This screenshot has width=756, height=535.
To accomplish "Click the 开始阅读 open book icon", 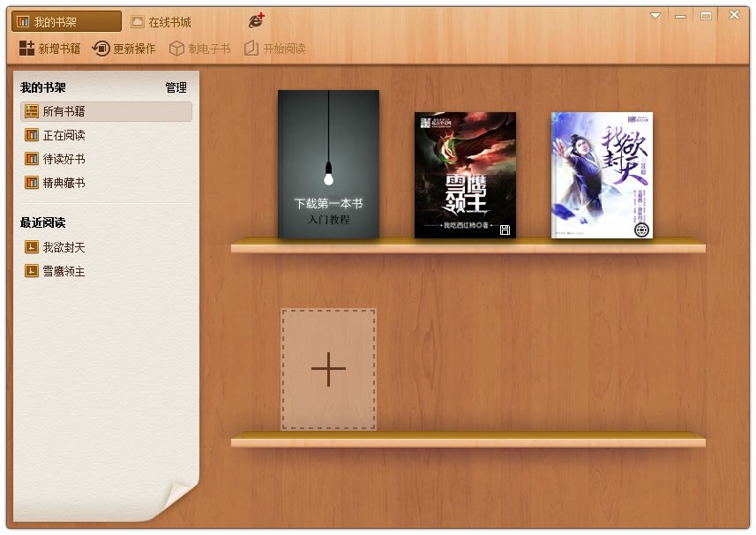I will [x=251, y=49].
